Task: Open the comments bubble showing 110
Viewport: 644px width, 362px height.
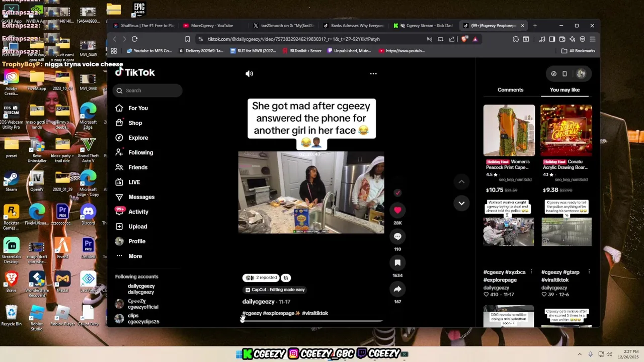Action: coord(397,236)
